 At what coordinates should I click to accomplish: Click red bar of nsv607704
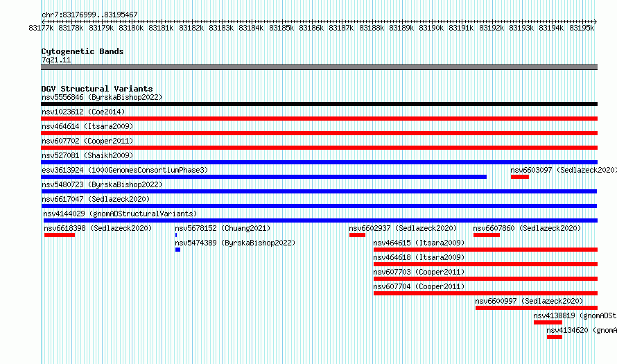(x=485, y=293)
